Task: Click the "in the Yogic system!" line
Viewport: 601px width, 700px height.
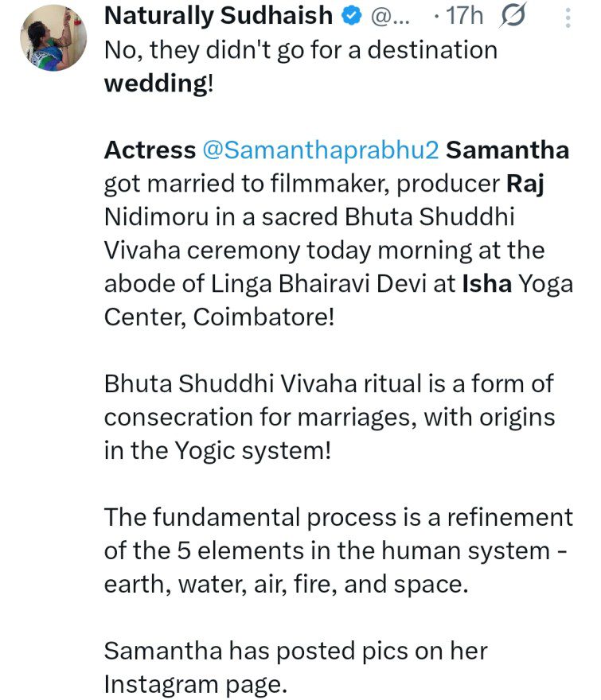Action: point(217,451)
